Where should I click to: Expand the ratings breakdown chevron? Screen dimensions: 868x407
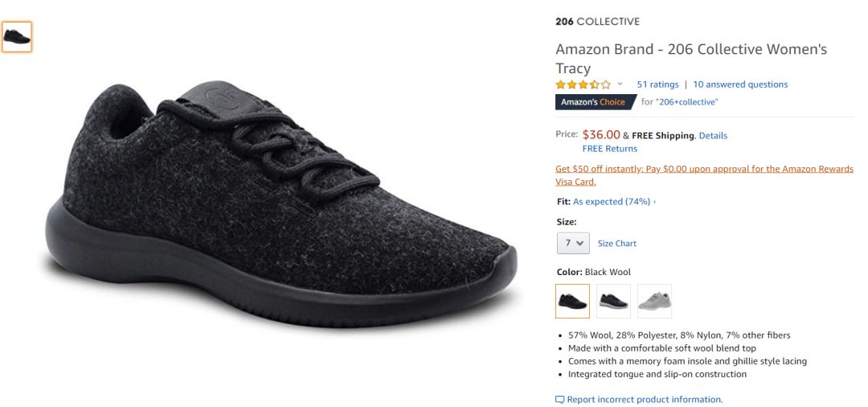(620, 84)
